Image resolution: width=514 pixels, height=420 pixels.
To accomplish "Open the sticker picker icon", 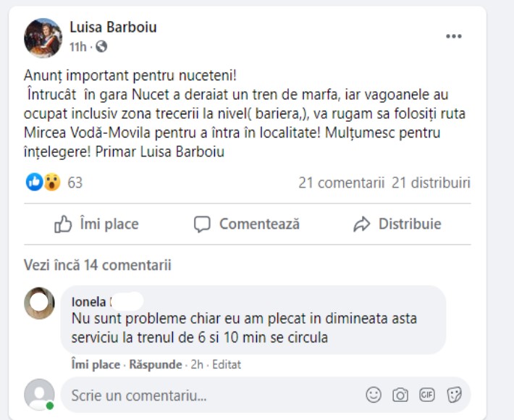I will 454,395.
